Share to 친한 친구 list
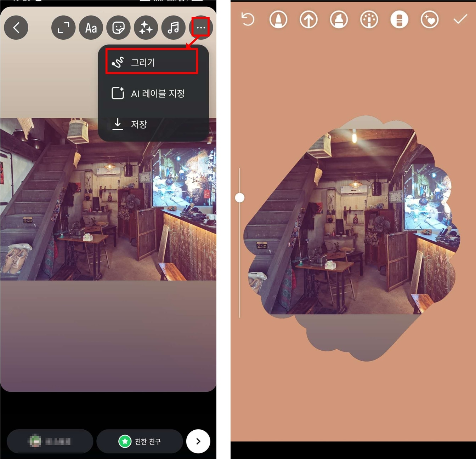Image resolution: width=476 pixels, height=459 pixels. pos(140,441)
